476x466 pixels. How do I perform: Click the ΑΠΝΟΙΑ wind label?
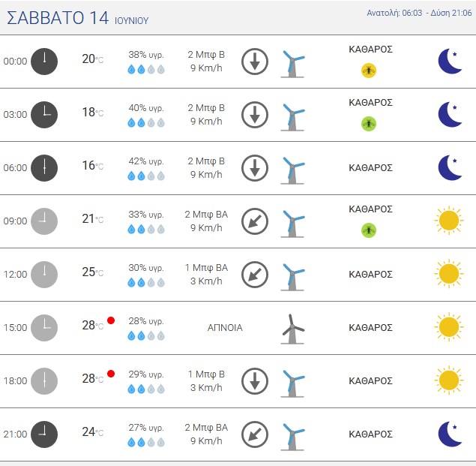click(x=225, y=328)
